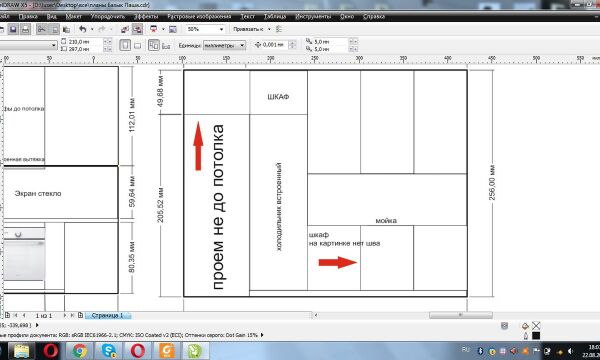Cut selection with the scissors icon
This screenshot has height=360, width=600.
42,29
